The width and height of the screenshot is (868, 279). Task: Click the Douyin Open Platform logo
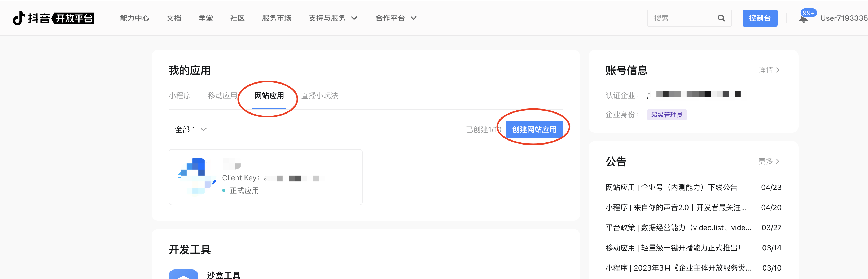pyautogui.click(x=53, y=18)
